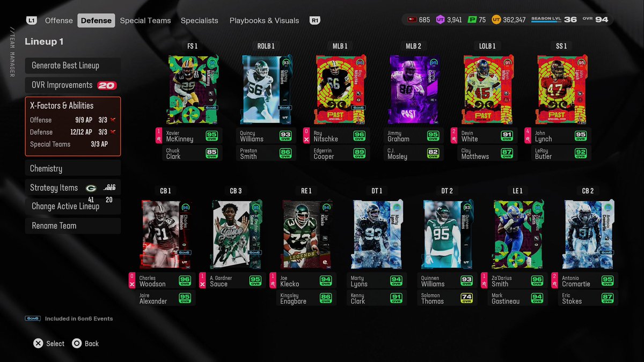Select Marty Lyons DT 1 card
644x362 pixels.
(378, 234)
